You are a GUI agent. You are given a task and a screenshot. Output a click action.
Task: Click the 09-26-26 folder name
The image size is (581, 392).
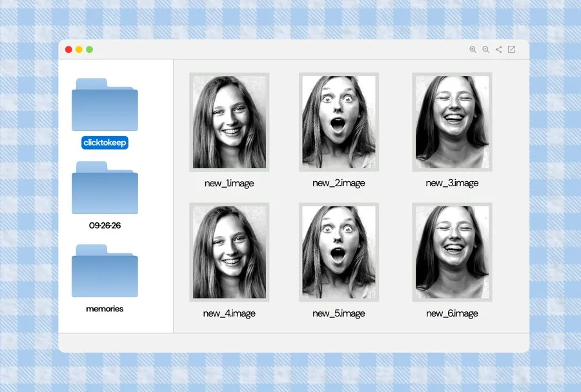(x=105, y=226)
